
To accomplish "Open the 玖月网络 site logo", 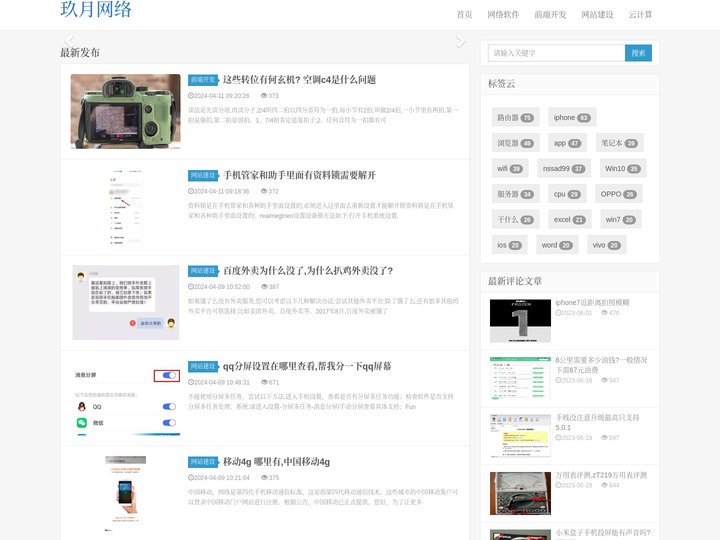I will tap(96, 9).
